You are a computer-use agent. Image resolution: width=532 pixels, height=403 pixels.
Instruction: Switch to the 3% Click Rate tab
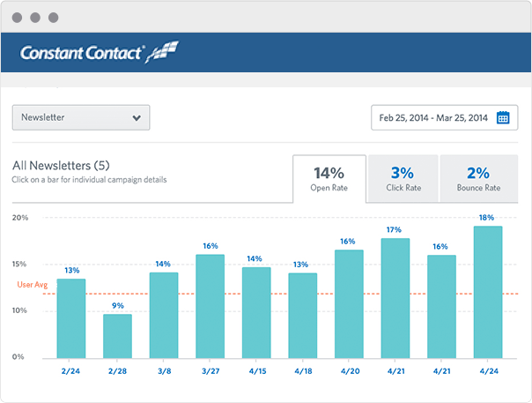point(403,179)
